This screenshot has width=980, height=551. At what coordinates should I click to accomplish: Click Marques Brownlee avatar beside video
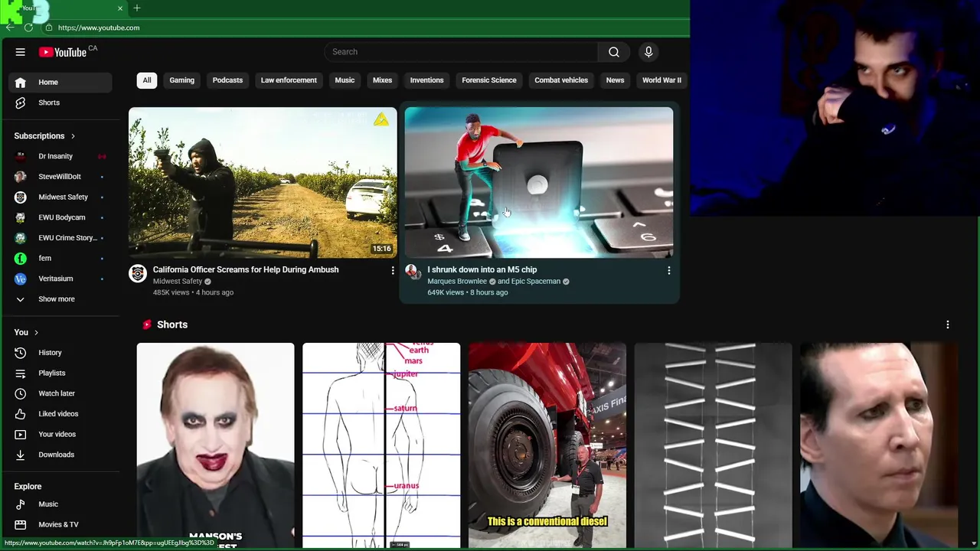[x=412, y=271]
